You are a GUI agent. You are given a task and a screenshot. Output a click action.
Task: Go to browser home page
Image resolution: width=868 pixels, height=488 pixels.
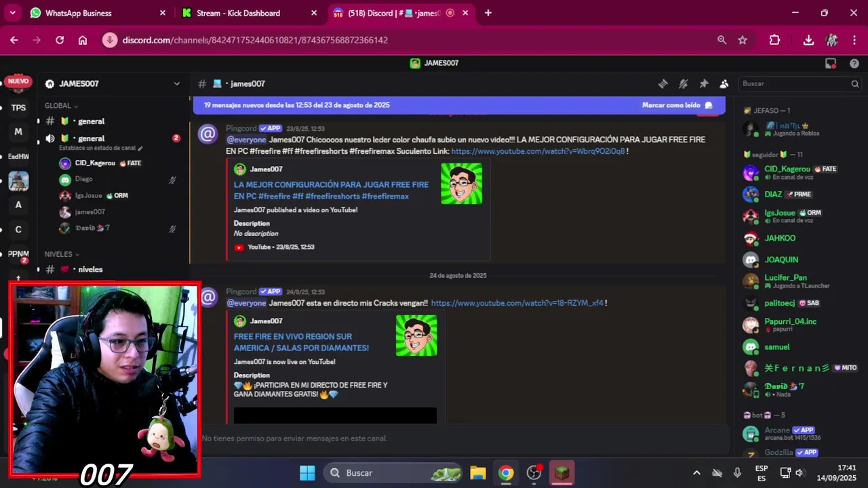83,40
